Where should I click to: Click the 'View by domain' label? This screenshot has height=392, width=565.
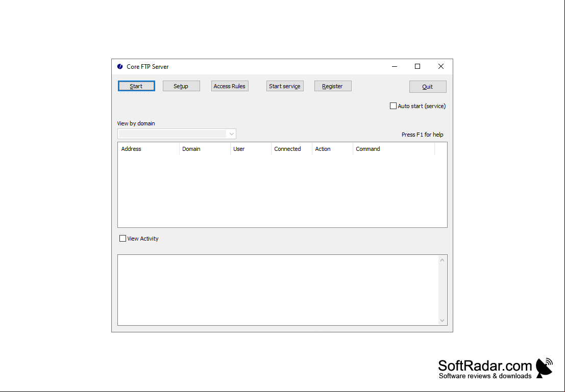pyautogui.click(x=136, y=123)
